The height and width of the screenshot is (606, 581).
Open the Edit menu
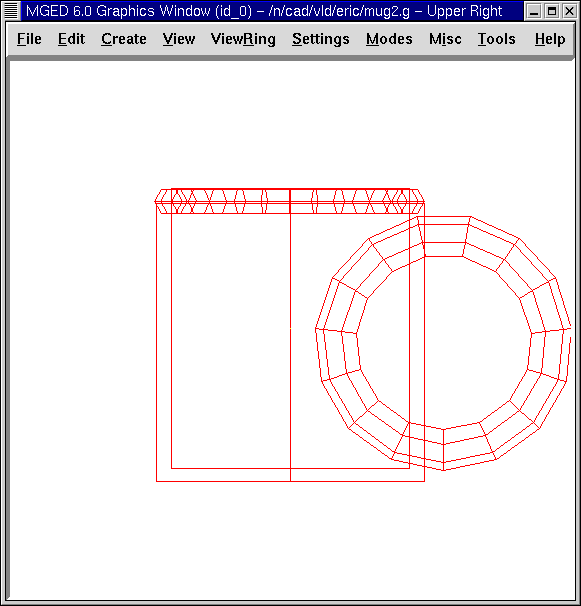72,39
